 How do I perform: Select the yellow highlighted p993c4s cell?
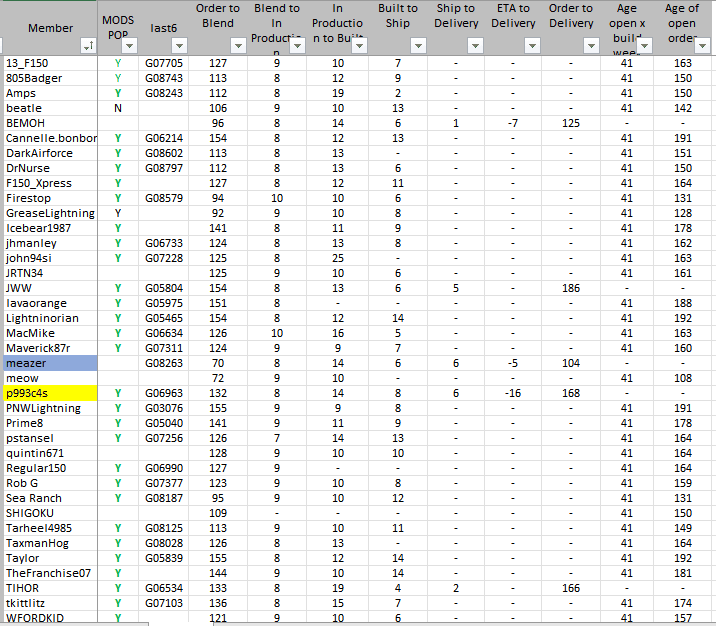[x=50, y=393]
